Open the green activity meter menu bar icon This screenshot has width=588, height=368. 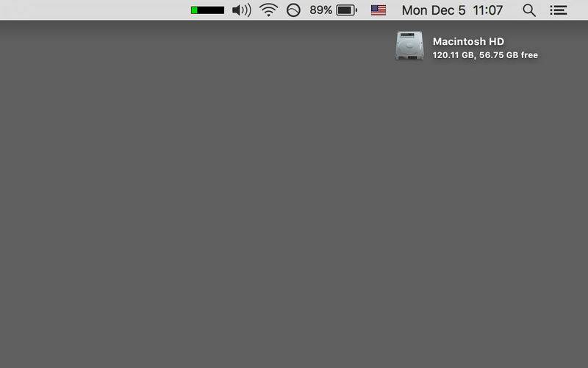coord(207,10)
